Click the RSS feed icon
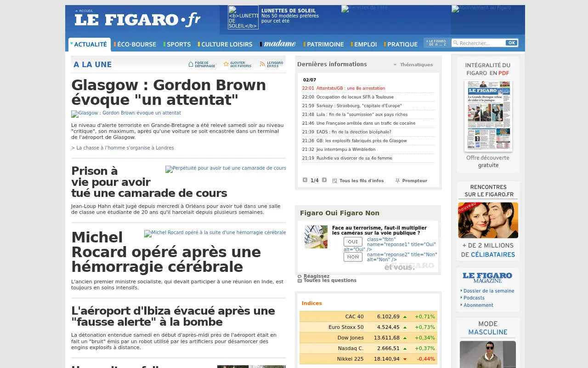Image resolution: width=588 pixels, height=368 pixels. point(262,64)
